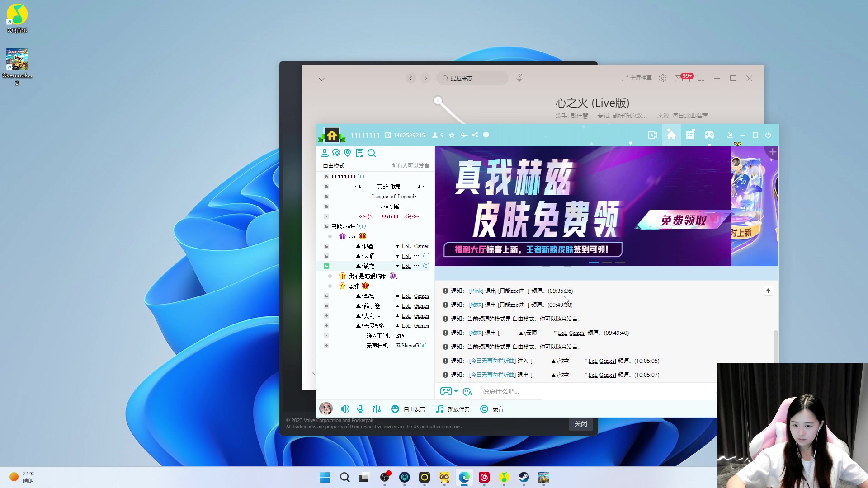Open Steam from the taskbar

(x=524, y=477)
